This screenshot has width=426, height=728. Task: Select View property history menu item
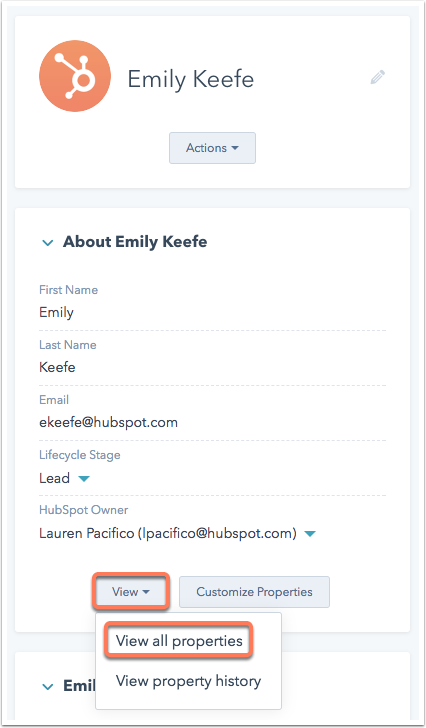[x=188, y=681]
